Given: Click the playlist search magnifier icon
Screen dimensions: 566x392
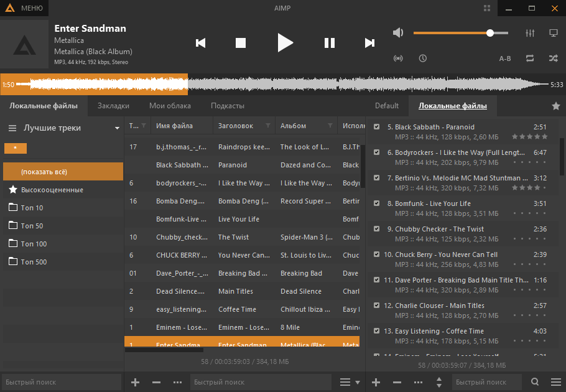Looking at the screenshot, I should 535,382.
